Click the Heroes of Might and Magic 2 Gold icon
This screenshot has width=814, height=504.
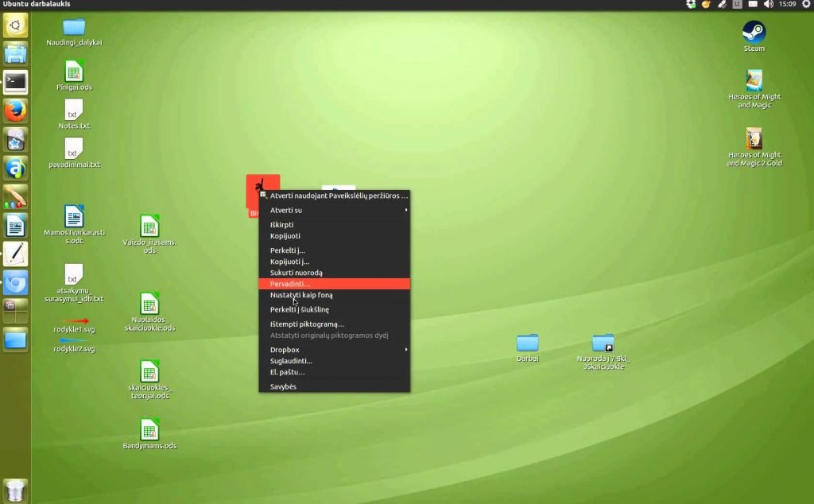click(754, 147)
